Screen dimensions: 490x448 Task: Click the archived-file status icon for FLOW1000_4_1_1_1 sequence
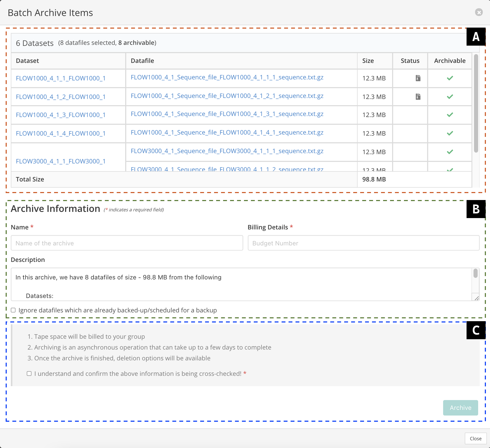tap(418, 78)
